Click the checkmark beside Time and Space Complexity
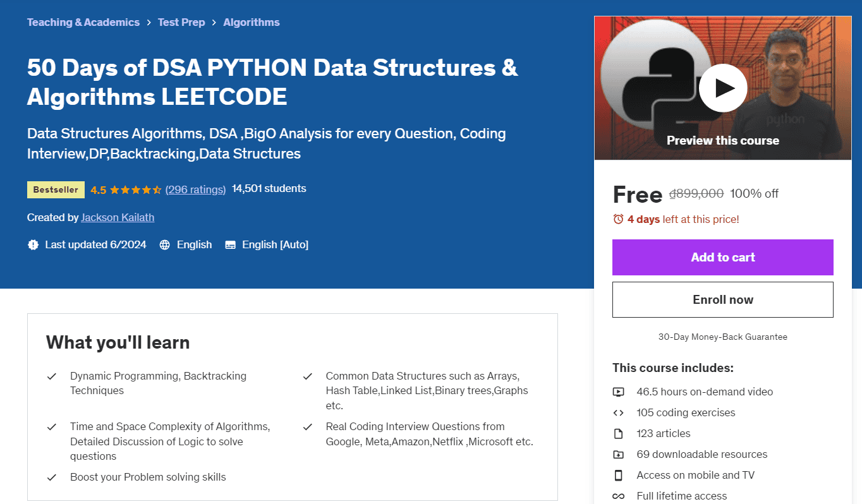 pyautogui.click(x=52, y=427)
